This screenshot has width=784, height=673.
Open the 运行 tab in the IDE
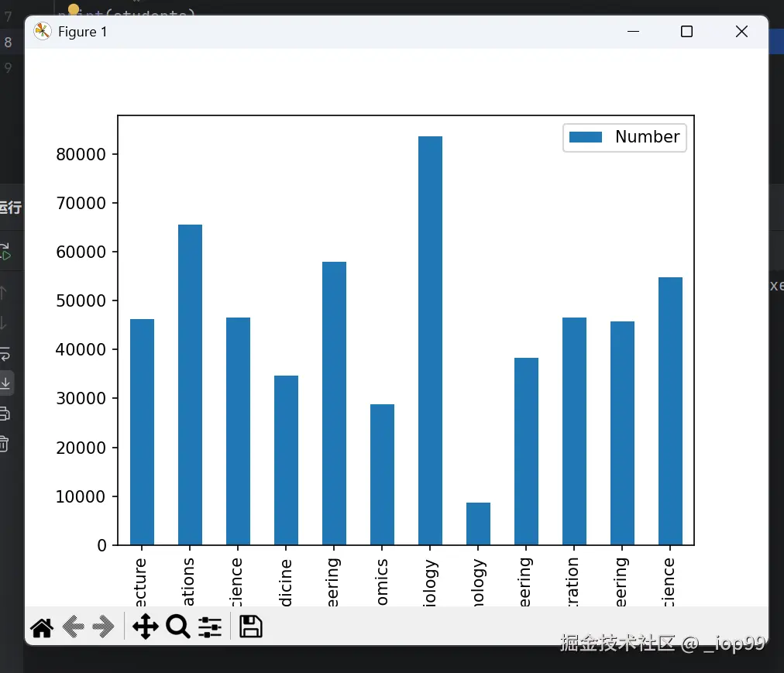click(x=10, y=207)
